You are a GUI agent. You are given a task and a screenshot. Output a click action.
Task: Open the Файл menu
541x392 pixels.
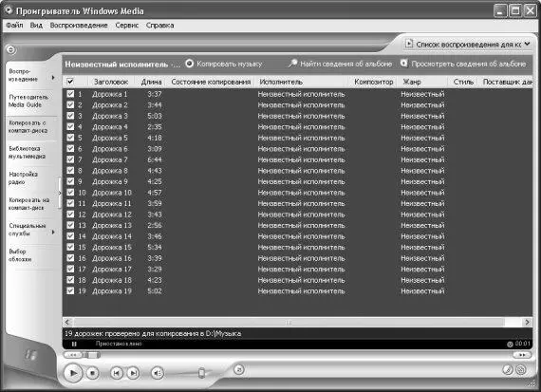tap(14, 26)
